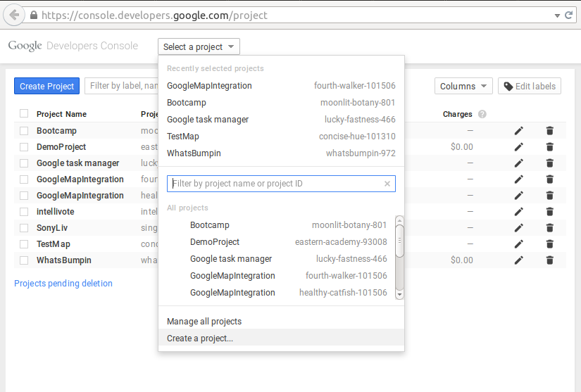Check the DemoProject checkbox
581x392 pixels.
tap(24, 147)
